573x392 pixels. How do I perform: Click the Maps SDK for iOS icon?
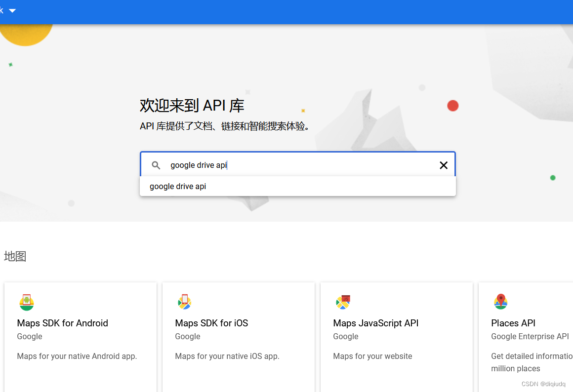click(185, 302)
